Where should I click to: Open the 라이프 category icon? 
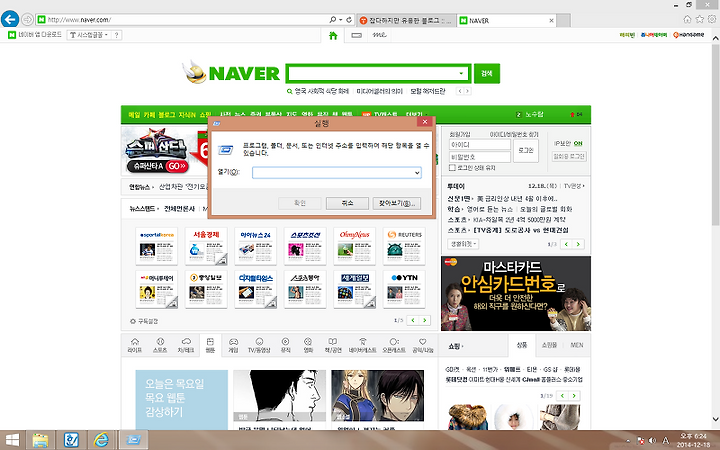tap(135, 345)
